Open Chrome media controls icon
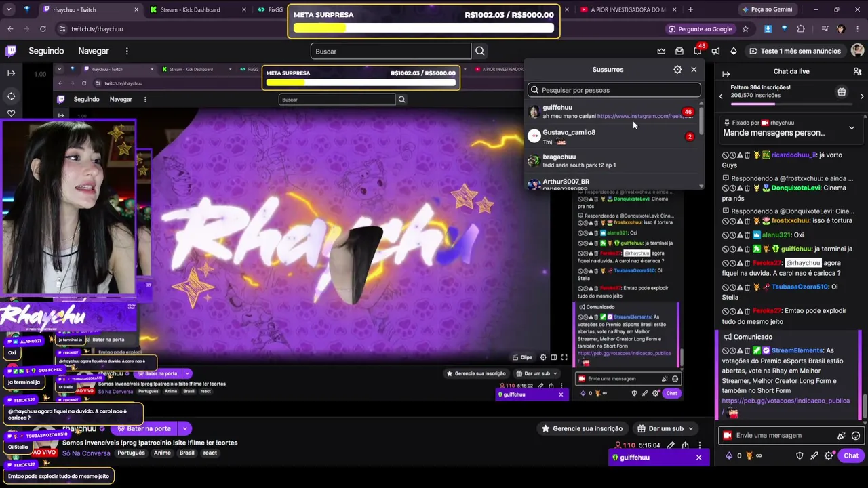 [825, 29]
